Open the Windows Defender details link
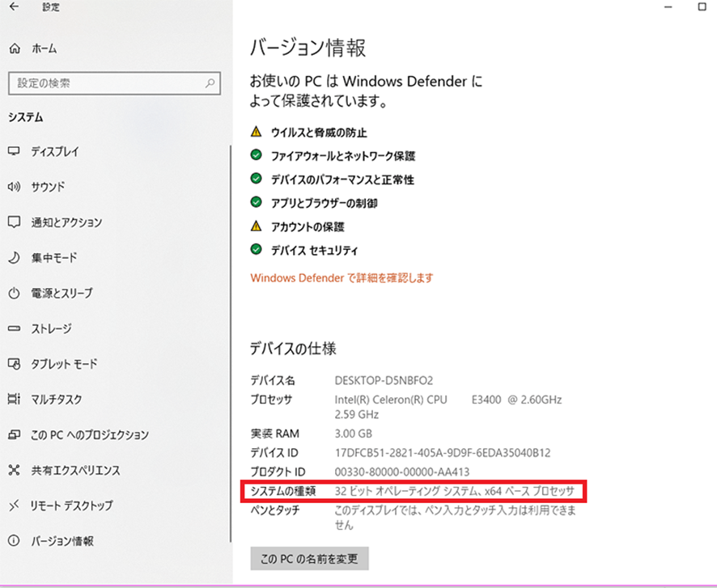 point(342,277)
